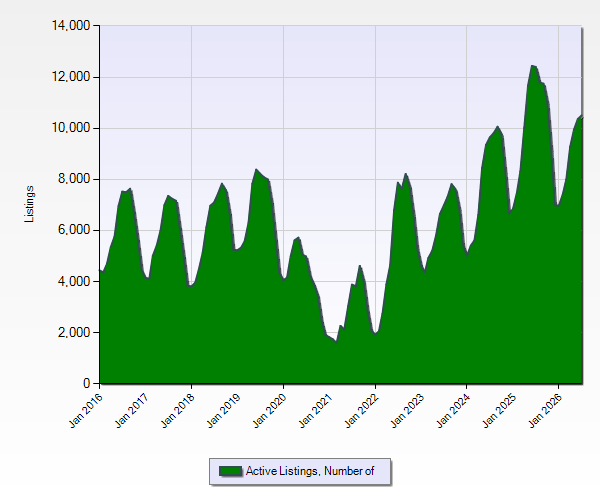Click the Listings vertical axis title

[x=29, y=204]
